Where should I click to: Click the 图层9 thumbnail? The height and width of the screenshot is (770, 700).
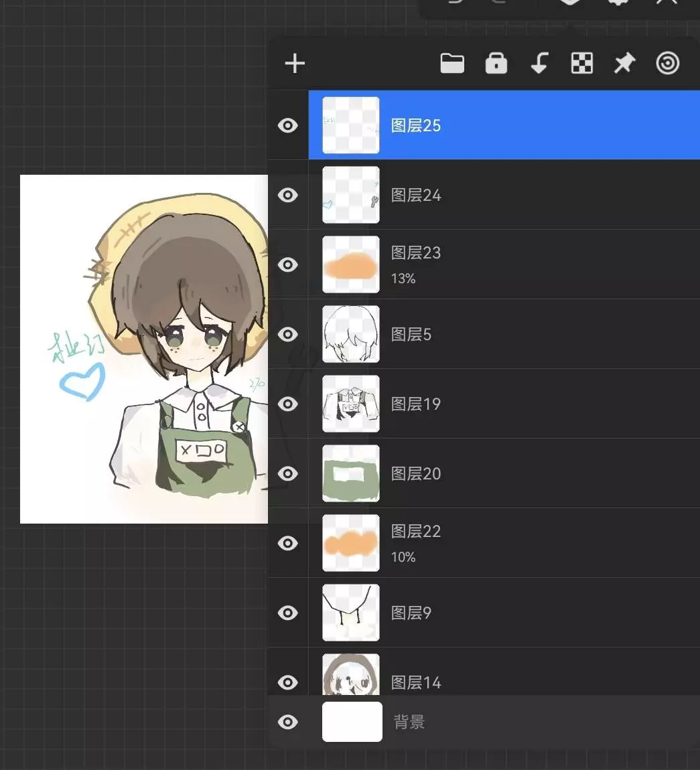click(x=351, y=613)
